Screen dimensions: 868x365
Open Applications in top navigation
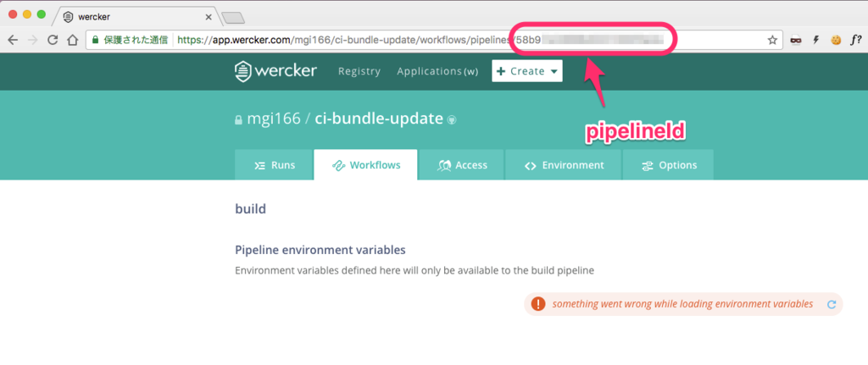coord(437,71)
